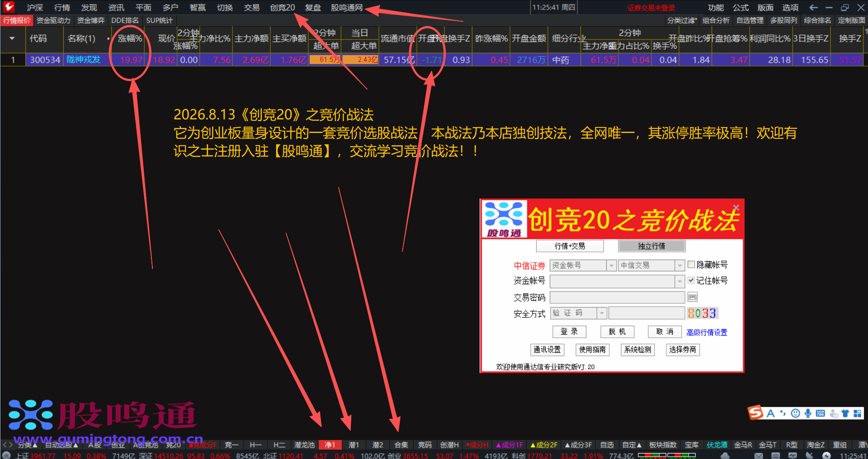Image resolution: width=868 pixels, height=459 pixels.
Task: Open the 行情 menu
Action: click(62, 8)
